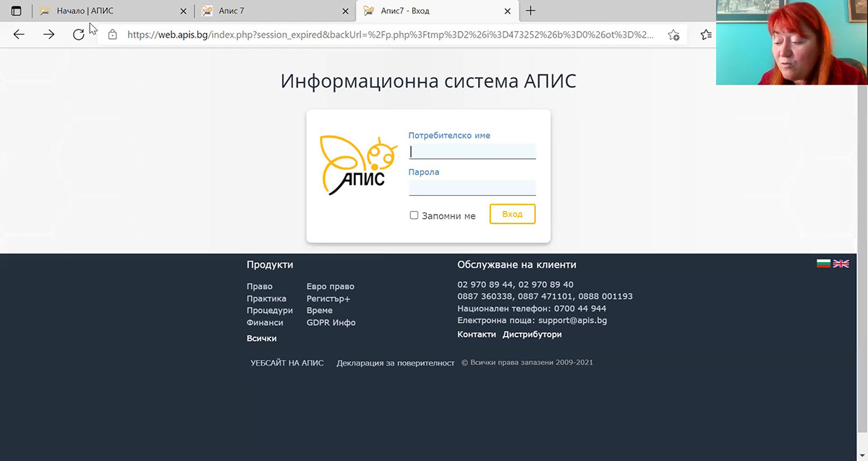This screenshot has width=868, height=461.
Task: Reload the page with refresh icon
Action: (78, 35)
